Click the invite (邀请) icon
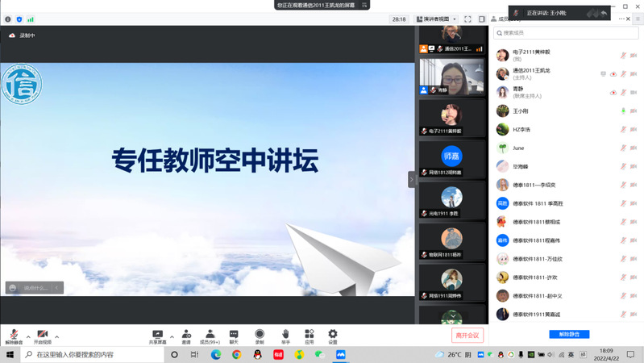 pyautogui.click(x=186, y=336)
